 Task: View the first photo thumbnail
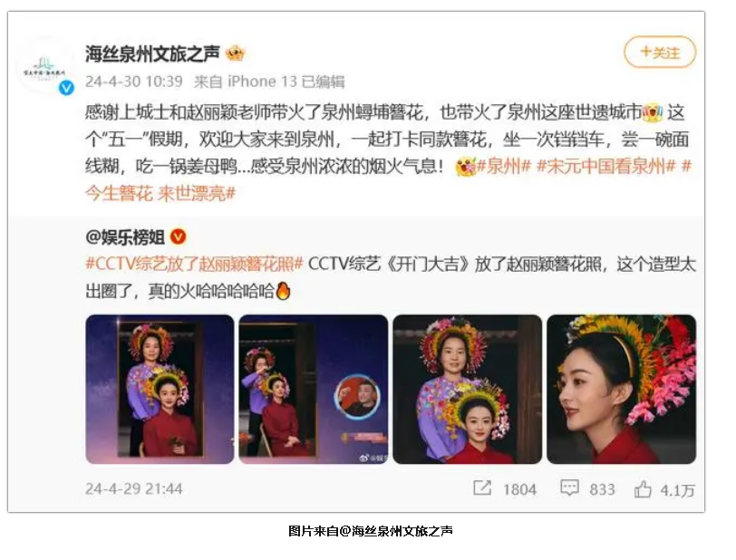[160, 389]
